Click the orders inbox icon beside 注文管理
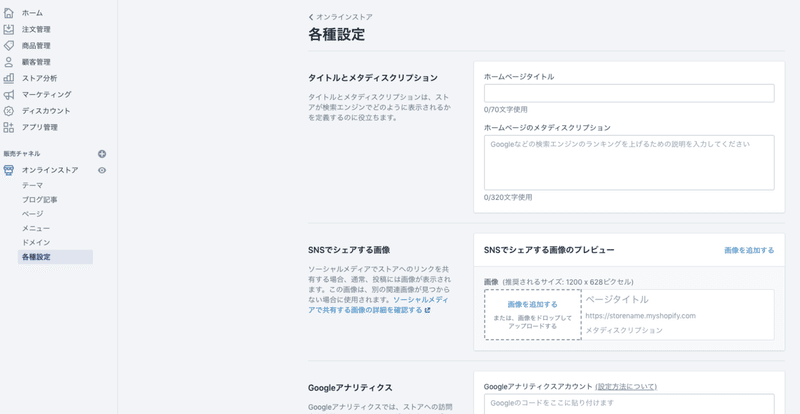This screenshot has height=414, width=800. coord(9,29)
